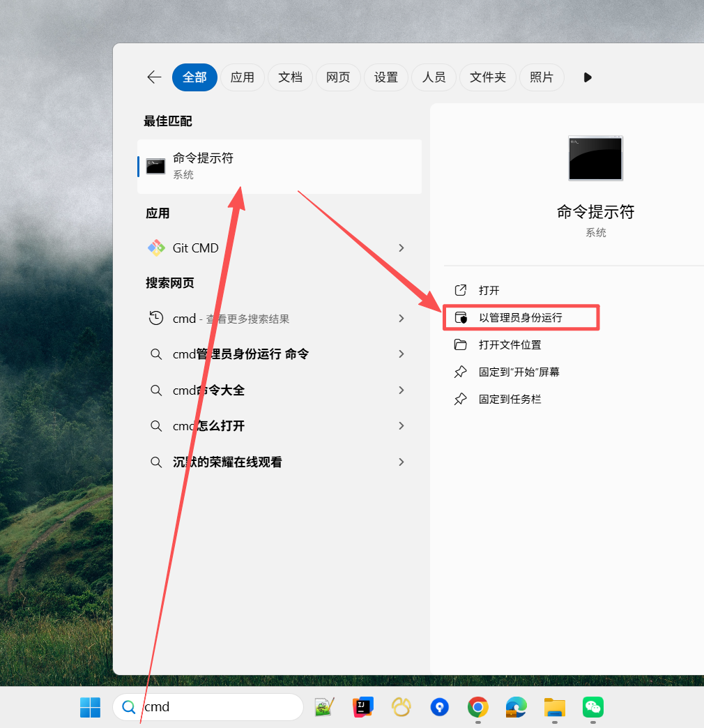Click the Command Prompt icon in best match

(x=155, y=166)
